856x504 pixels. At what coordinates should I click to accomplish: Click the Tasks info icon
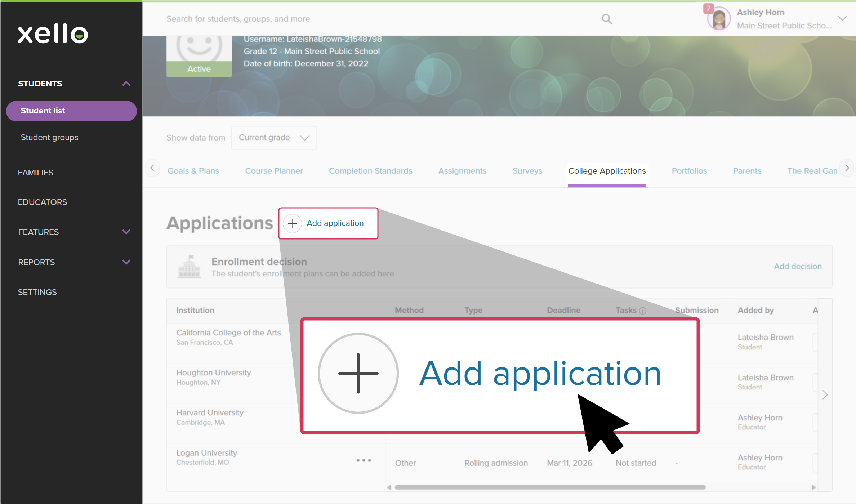pos(643,311)
